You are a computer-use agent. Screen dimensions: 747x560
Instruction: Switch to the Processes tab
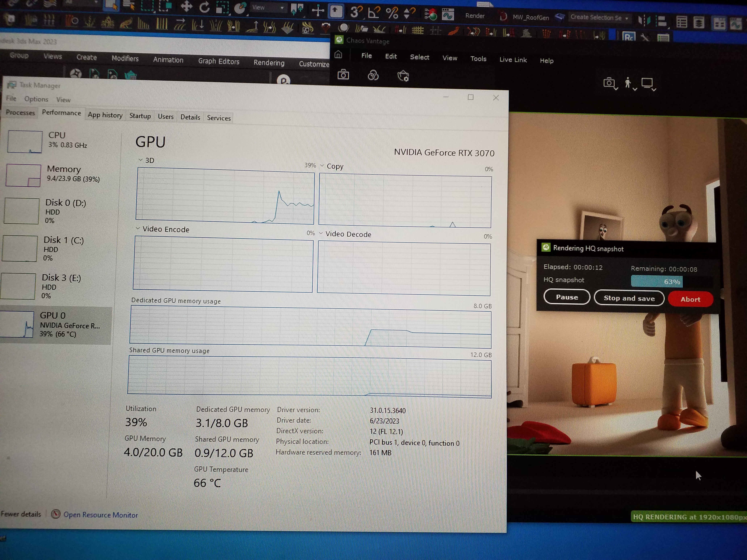click(x=20, y=112)
